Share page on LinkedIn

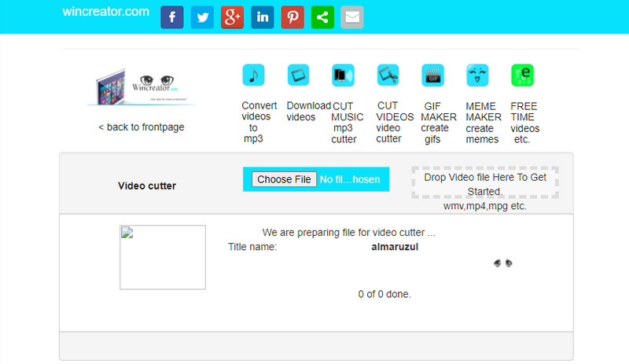263,17
